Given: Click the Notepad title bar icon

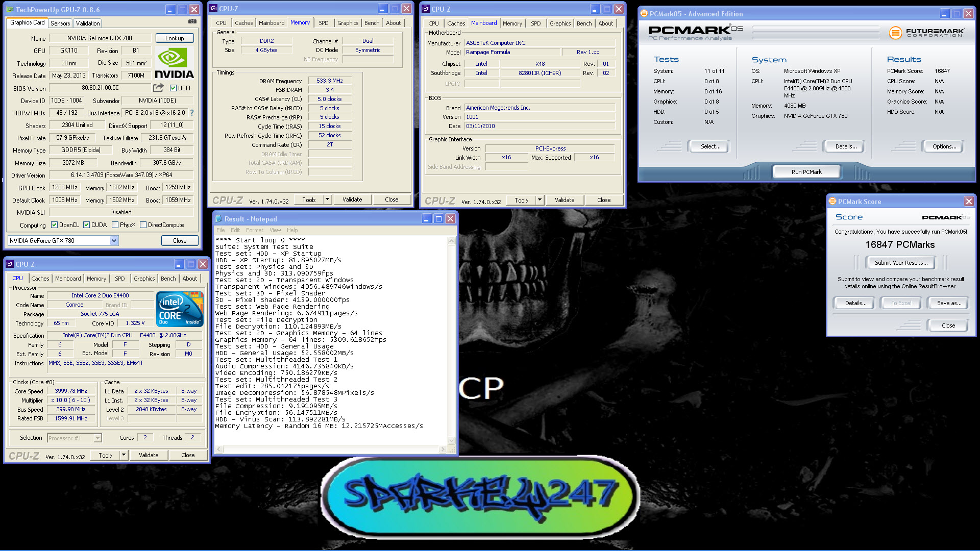Looking at the screenshot, I should (219, 219).
